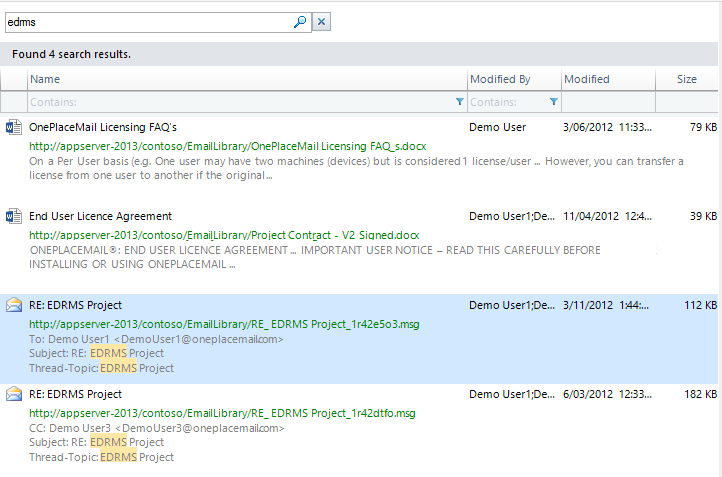722x477 pixels.
Task: Sort results by Size column header
Action: pyautogui.click(x=686, y=79)
